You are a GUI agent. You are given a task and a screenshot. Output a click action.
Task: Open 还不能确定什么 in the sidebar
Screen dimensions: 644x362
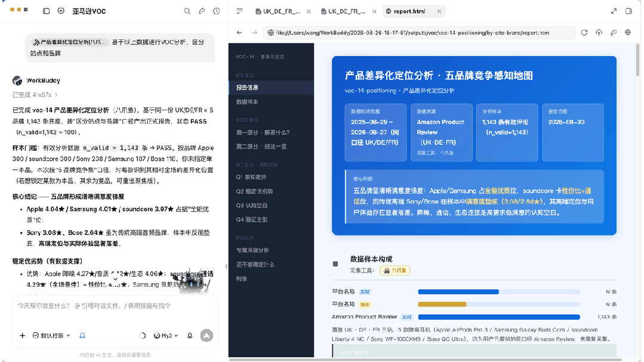pos(271,264)
